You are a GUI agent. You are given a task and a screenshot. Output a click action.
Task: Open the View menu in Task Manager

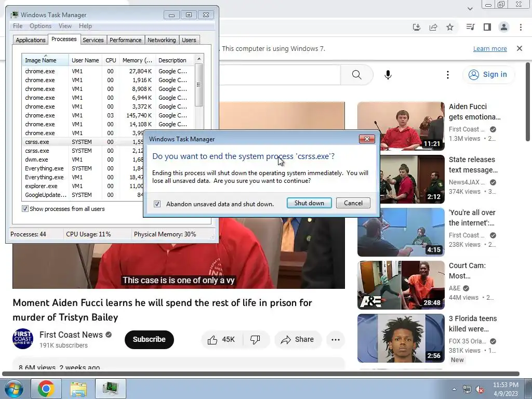(65, 26)
